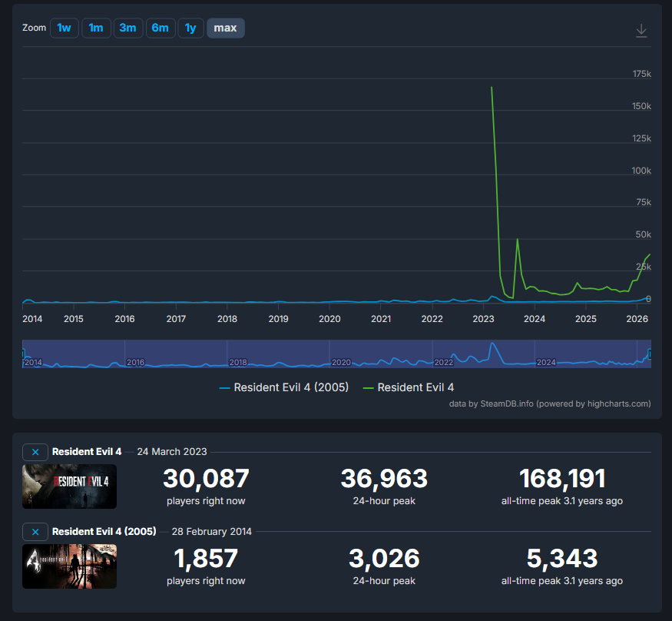Open Resident Evil 4 remake cover thumbnail

point(69,487)
